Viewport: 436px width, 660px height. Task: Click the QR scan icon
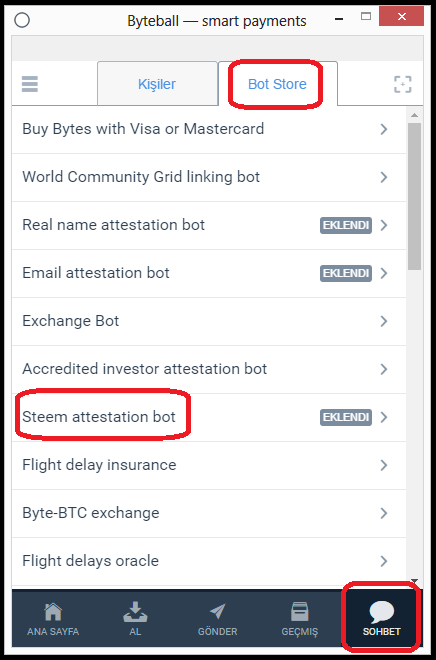click(402, 84)
